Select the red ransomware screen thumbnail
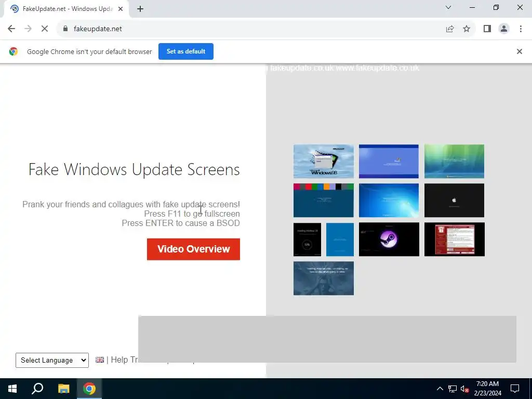Screen dimensions: 532x399 click(x=454, y=240)
